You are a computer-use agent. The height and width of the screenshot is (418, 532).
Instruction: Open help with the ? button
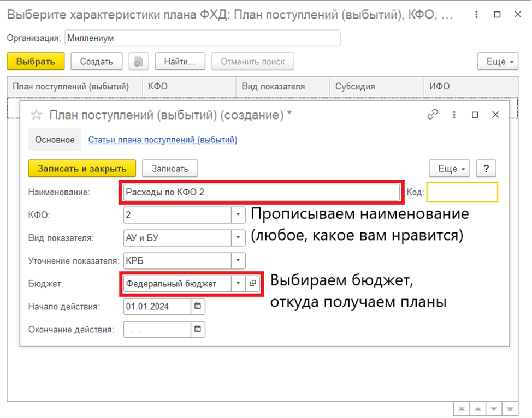486,169
